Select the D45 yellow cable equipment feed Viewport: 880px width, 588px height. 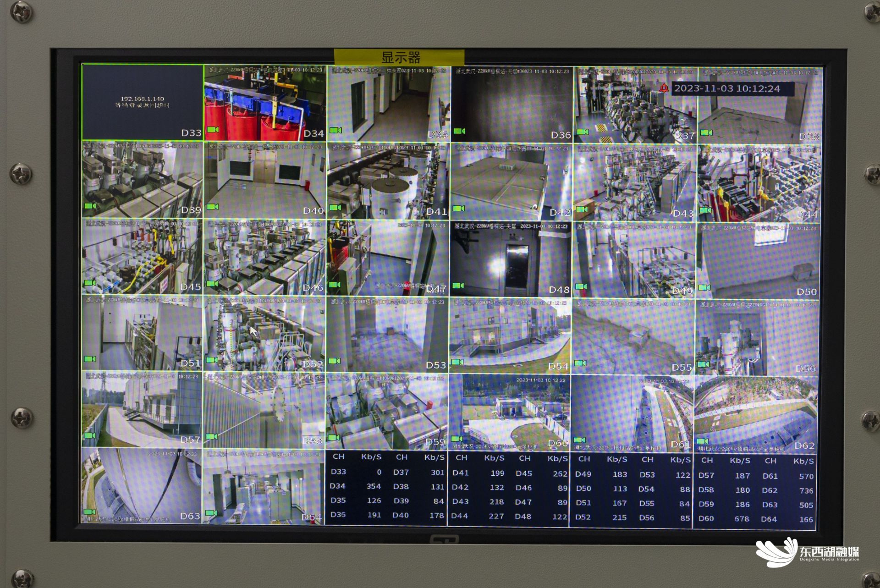[x=143, y=257]
